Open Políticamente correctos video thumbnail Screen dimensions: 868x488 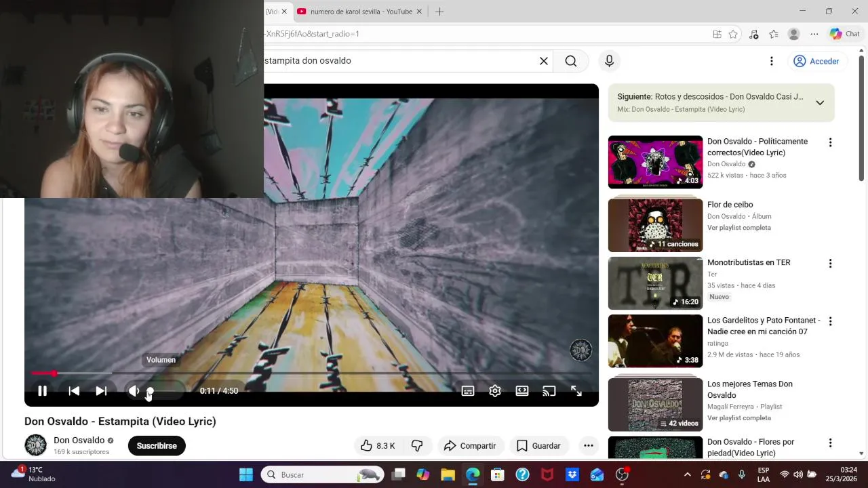(655, 162)
